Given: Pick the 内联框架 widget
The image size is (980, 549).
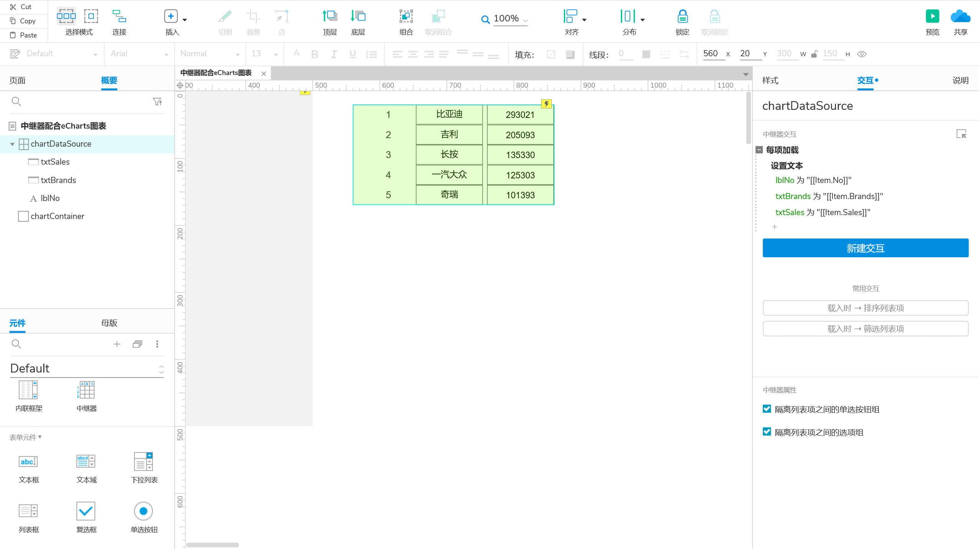Looking at the screenshot, I should click(x=29, y=396).
